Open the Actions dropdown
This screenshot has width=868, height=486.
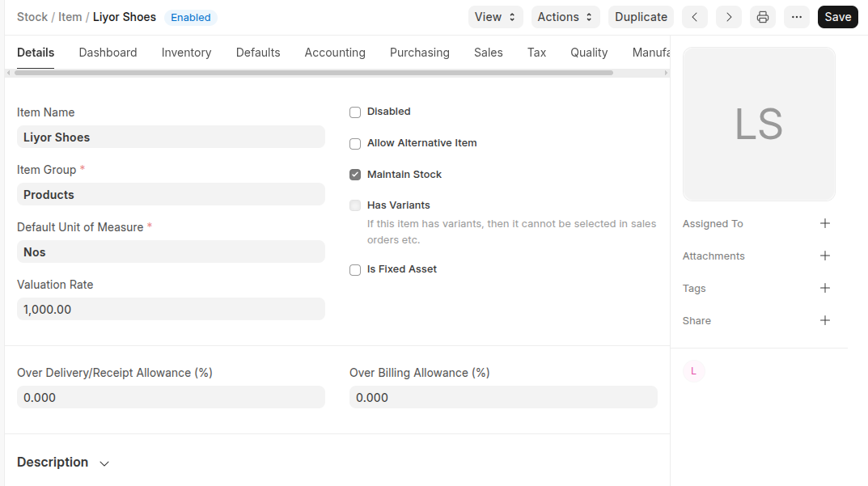[x=565, y=17]
